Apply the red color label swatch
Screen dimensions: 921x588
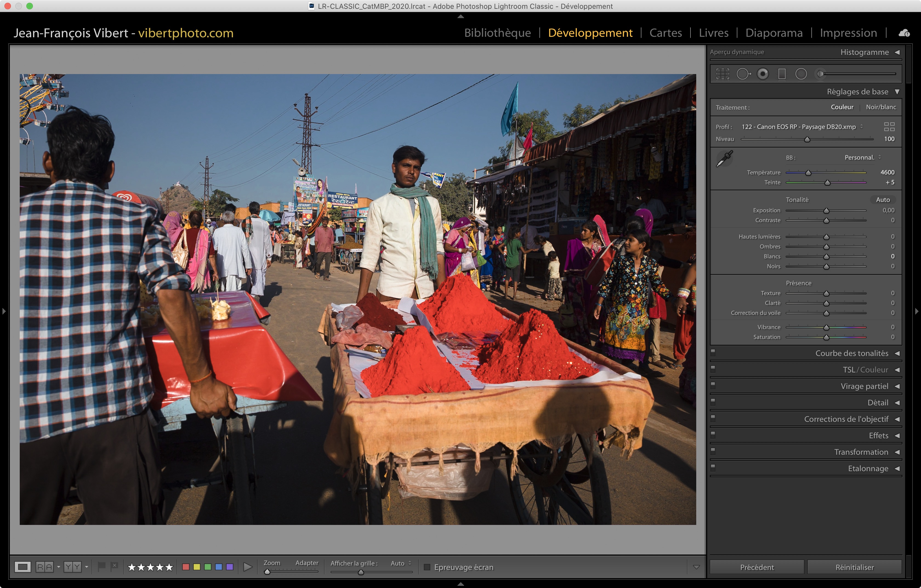tap(186, 567)
